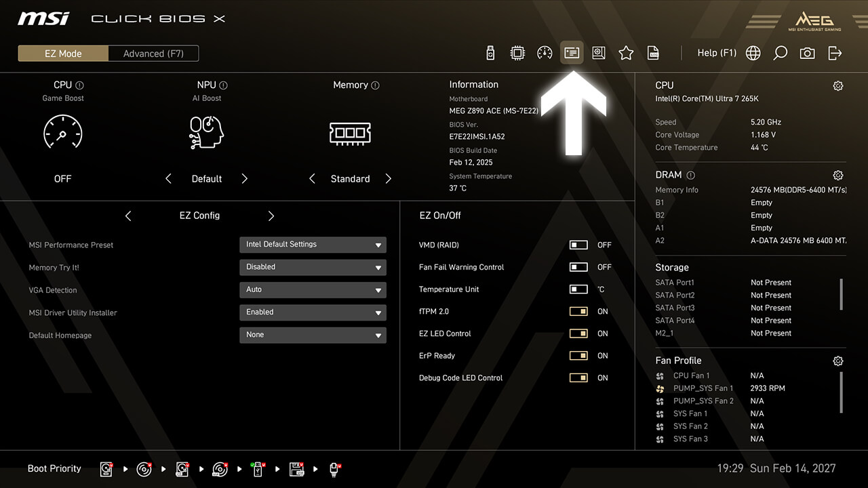Screen dimensions: 868x488
Task: Turn off ErP Ready switch
Action: pos(578,356)
